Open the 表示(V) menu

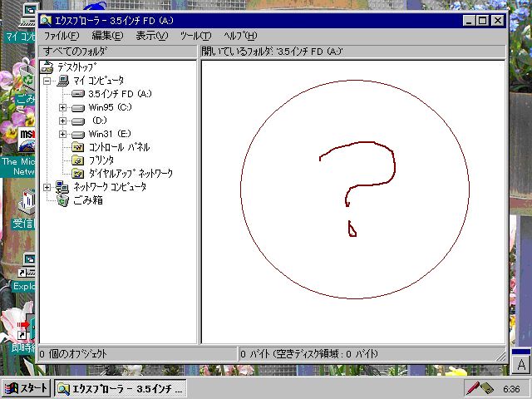[151, 36]
